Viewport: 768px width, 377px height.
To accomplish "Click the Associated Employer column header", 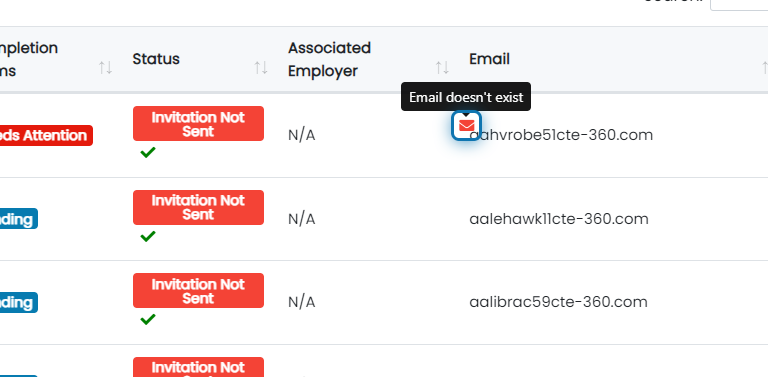I will coord(329,59).
